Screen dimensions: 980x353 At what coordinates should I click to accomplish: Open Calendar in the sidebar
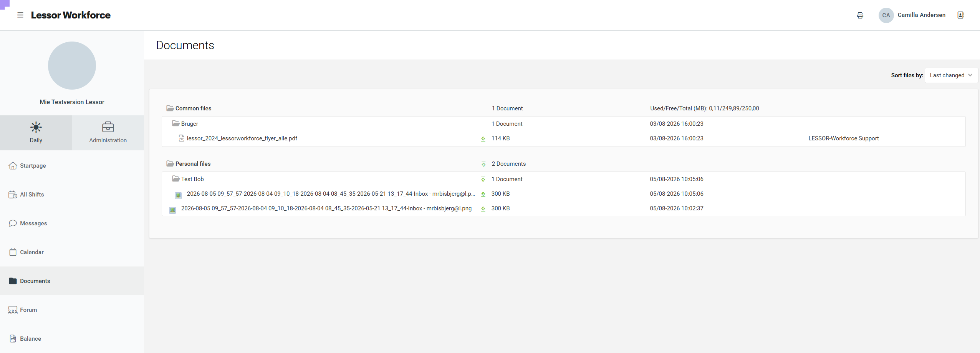(x=72, y=252)
